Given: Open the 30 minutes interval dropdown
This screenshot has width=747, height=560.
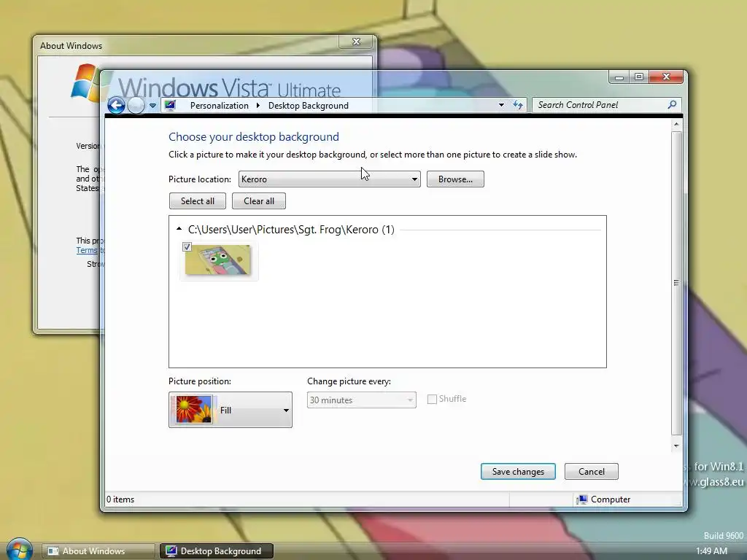Looking at the screenshot, I should (x=362, y=400).
